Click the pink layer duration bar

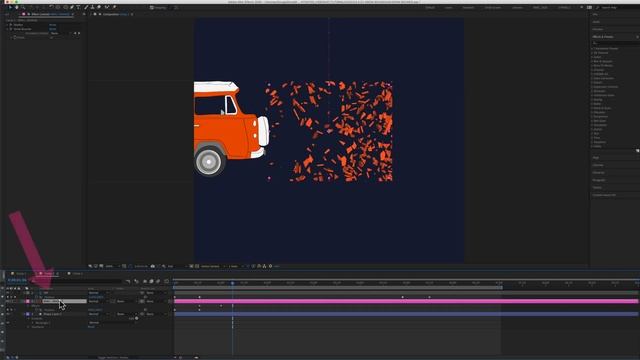(x=406, y=301)
